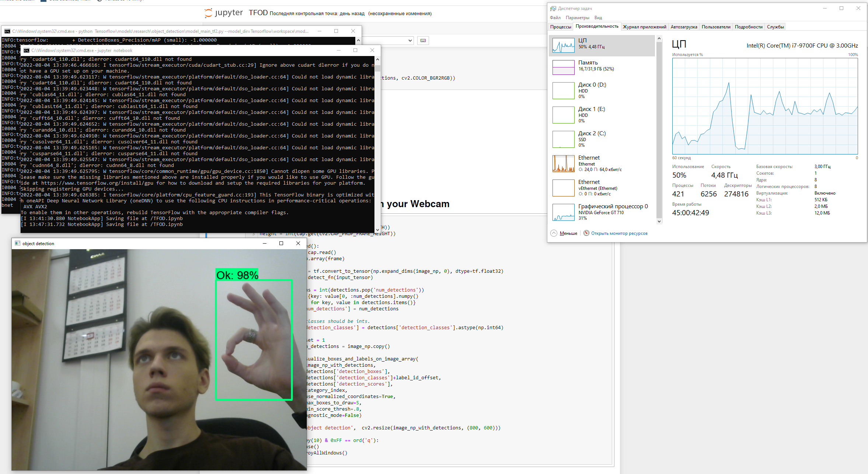Click the model_main_tf2.py cmd scrollbar up arrow

[358, 40]
